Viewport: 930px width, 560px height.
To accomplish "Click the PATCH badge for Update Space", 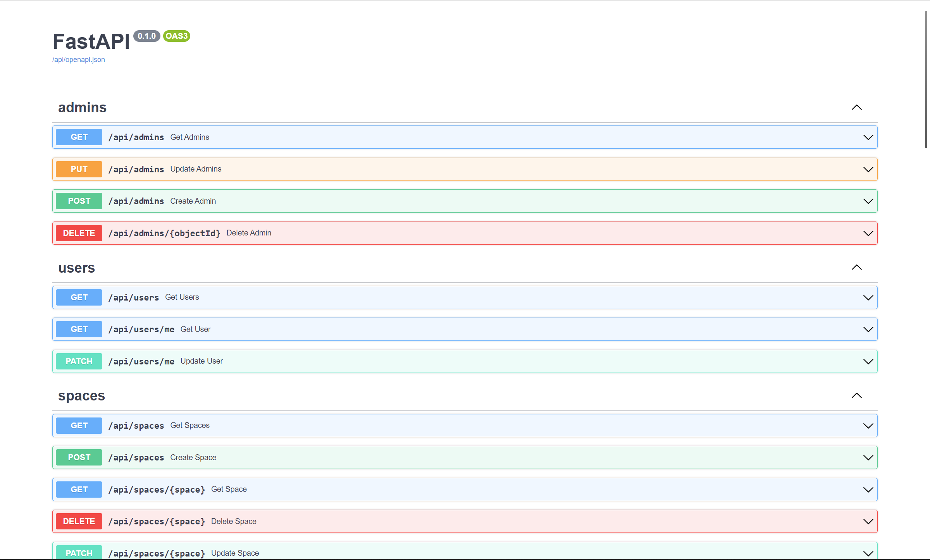I will (x=79, y=553).
